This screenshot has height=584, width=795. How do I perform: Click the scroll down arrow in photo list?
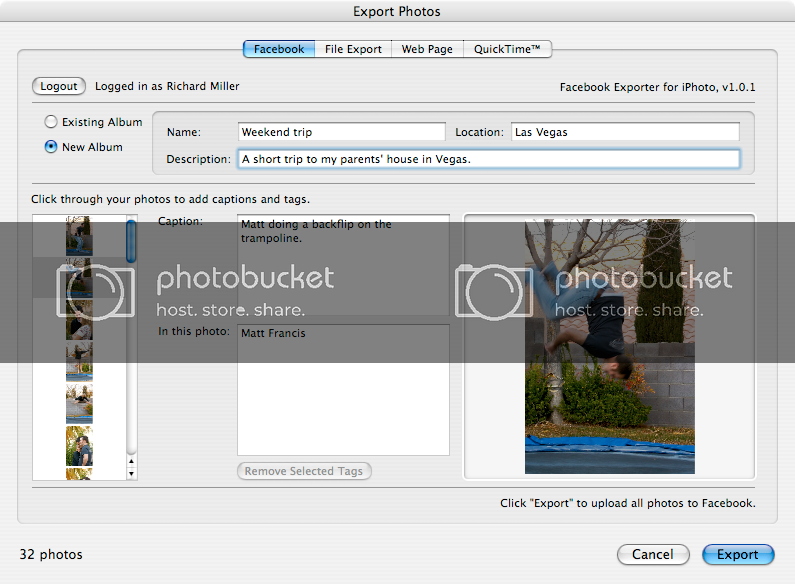[x=131, y=471]
